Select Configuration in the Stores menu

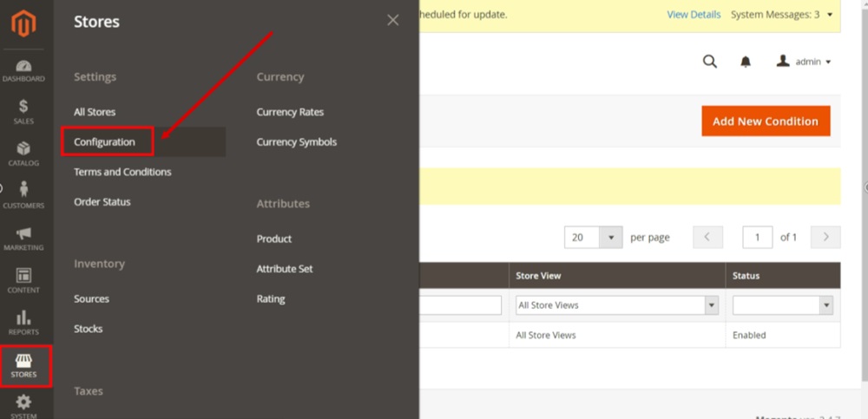[105, 142]
